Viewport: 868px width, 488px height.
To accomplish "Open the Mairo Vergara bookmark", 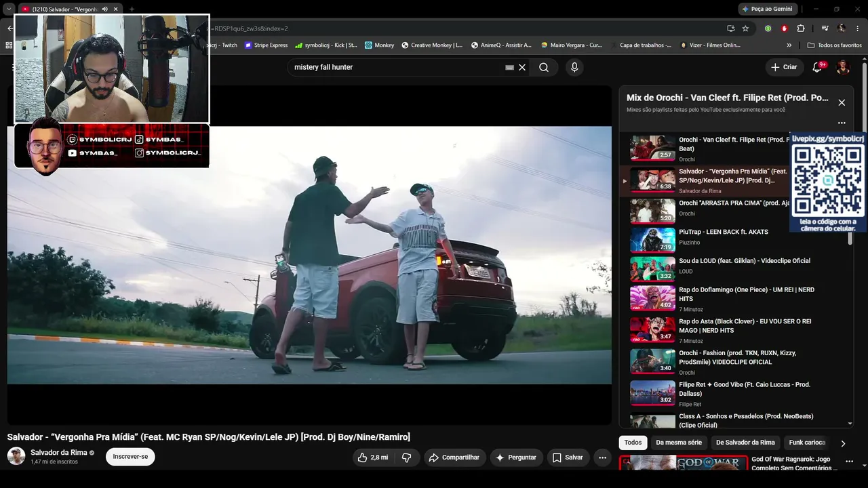I will [x=571, y=45].
